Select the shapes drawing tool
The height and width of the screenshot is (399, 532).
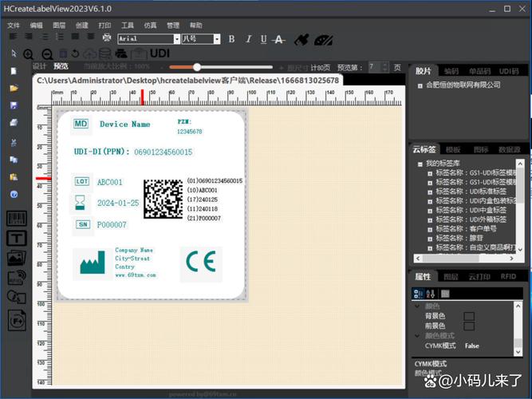[16, 297]
